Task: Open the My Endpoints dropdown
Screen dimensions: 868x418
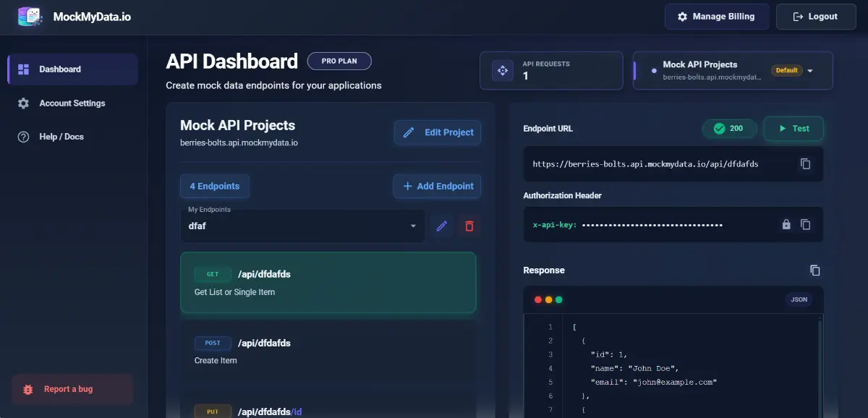Action: click(302, 226)
